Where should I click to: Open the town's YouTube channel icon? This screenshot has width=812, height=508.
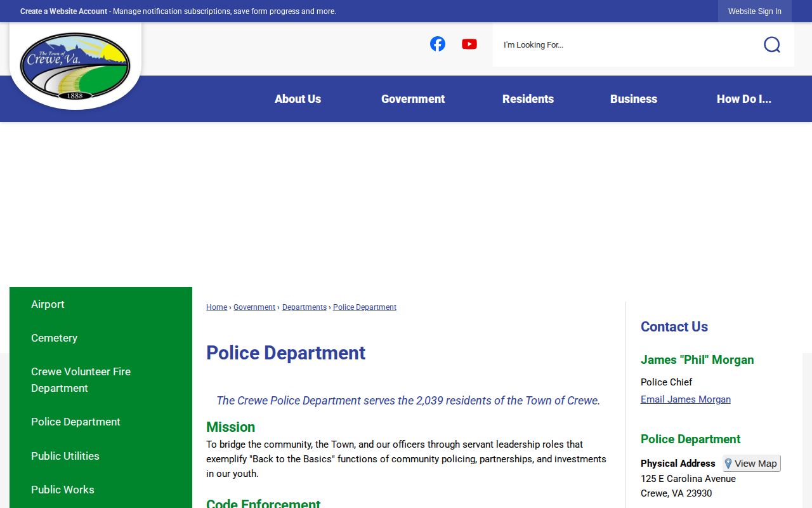(469, 44)
